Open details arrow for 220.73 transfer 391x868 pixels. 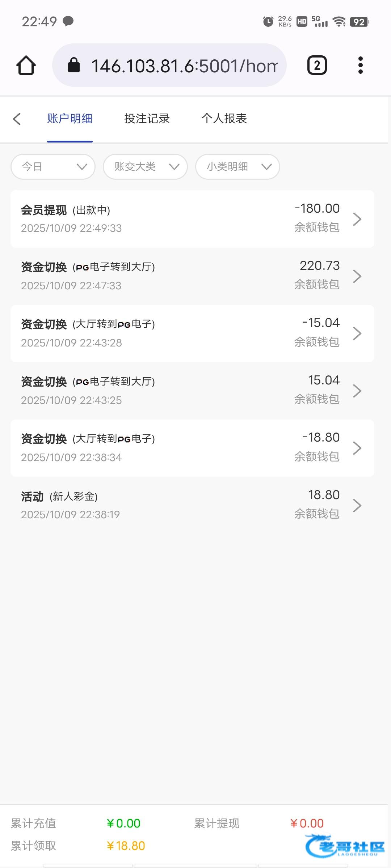tap(357, 276)
